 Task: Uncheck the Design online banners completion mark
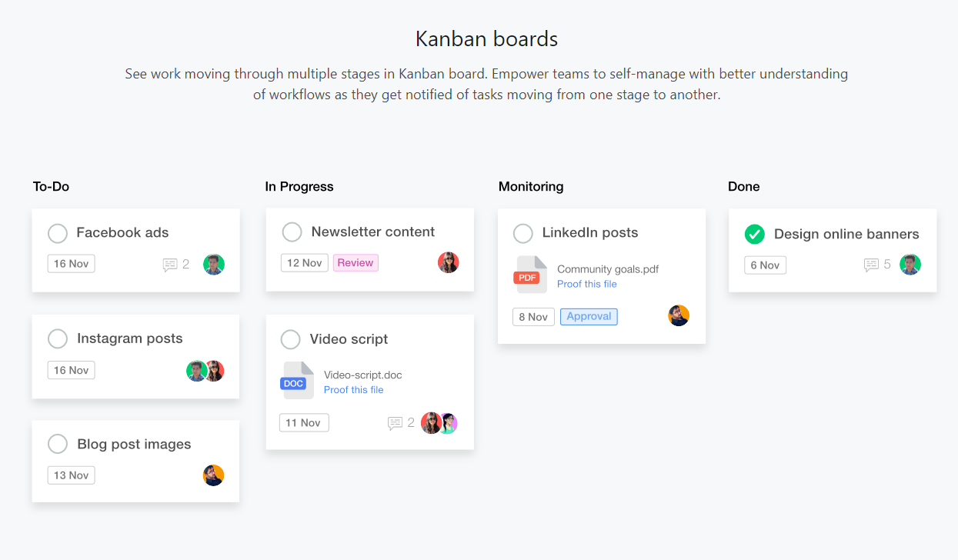[x=755, y=233]
